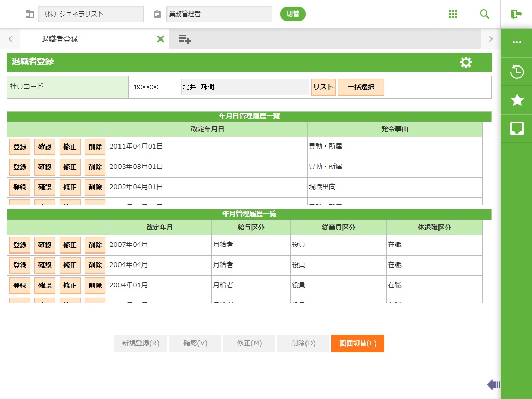The image size is (532, 399).
Task: Open the history clock icon in sidebar
Action: (x=517, y=72)
